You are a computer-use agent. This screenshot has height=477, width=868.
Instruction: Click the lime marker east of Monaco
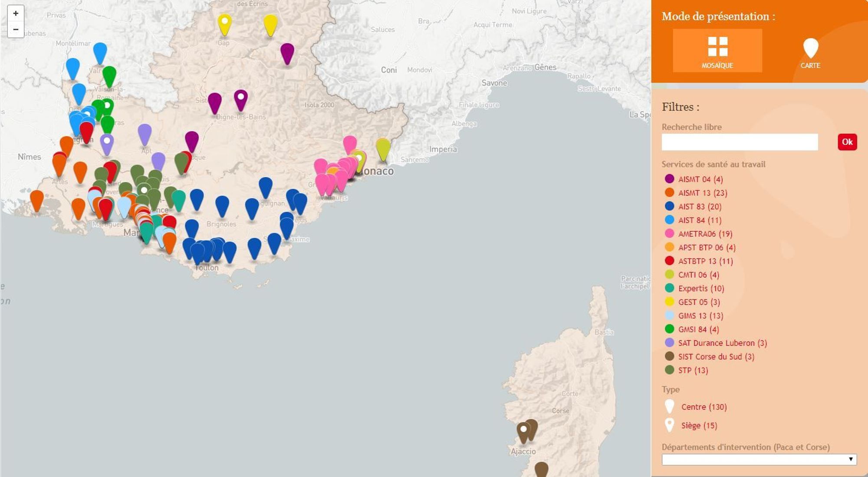point(383,148)
